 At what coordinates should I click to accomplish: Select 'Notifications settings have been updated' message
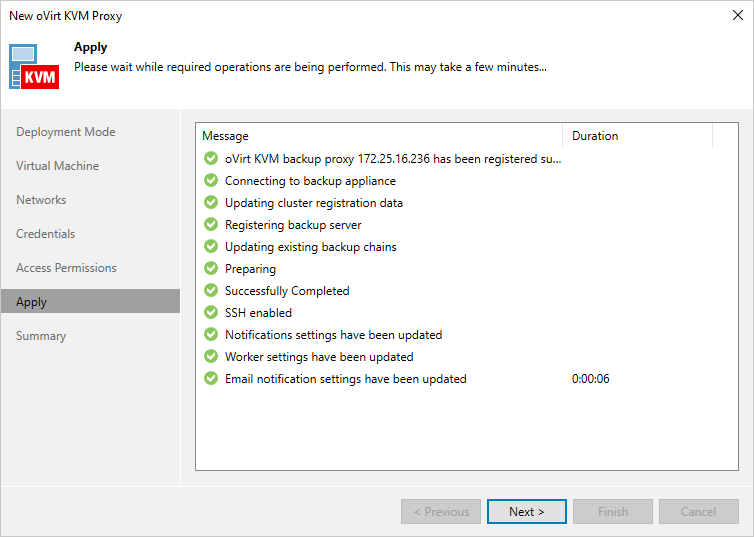(333, 335)
